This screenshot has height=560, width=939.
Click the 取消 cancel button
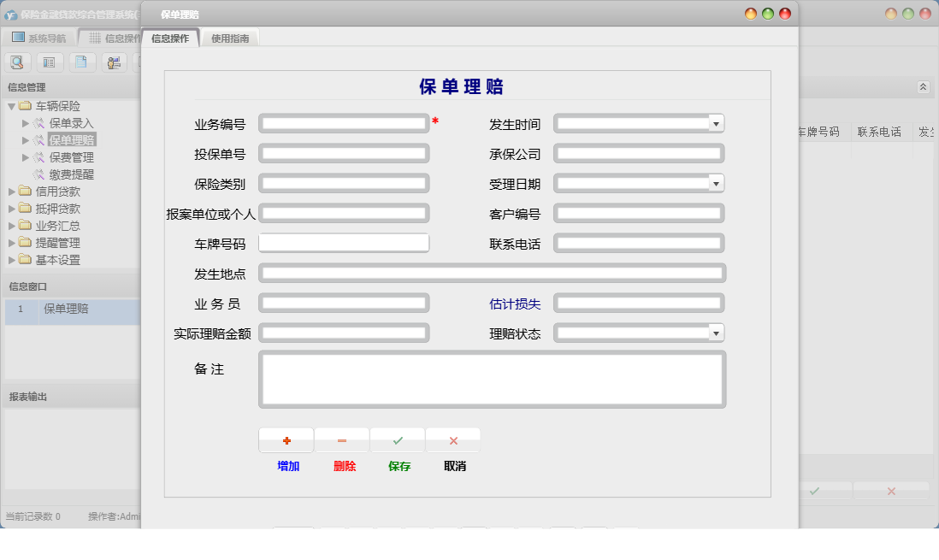click(453, 467)
